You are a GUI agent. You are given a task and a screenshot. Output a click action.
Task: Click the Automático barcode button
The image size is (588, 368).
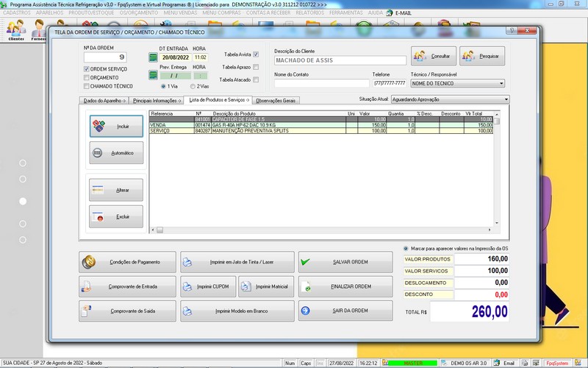116,153
